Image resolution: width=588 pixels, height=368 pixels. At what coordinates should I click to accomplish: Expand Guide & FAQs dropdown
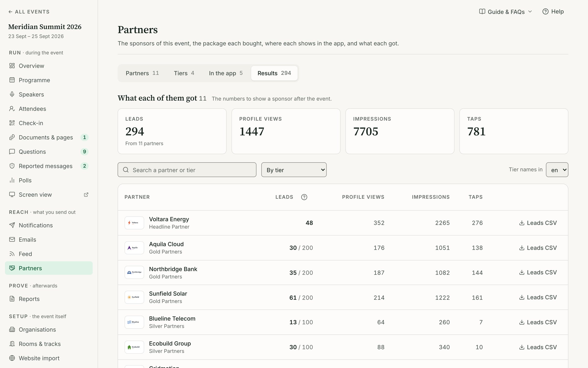(506, 12)
